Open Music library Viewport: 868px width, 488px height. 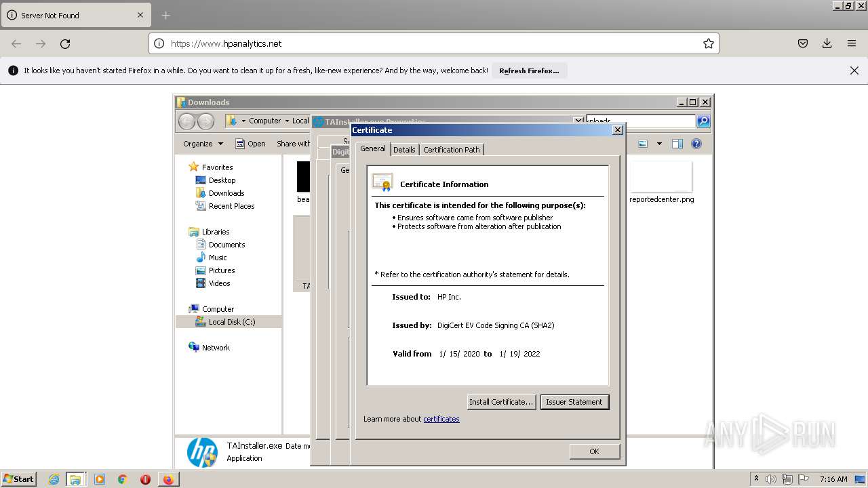(218, 258)
